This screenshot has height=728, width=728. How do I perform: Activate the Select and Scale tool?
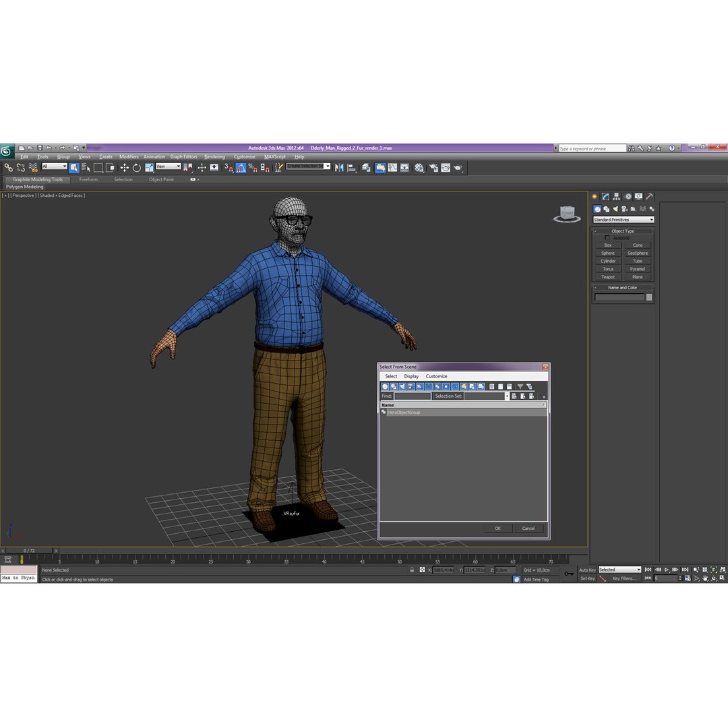(148, 168)
